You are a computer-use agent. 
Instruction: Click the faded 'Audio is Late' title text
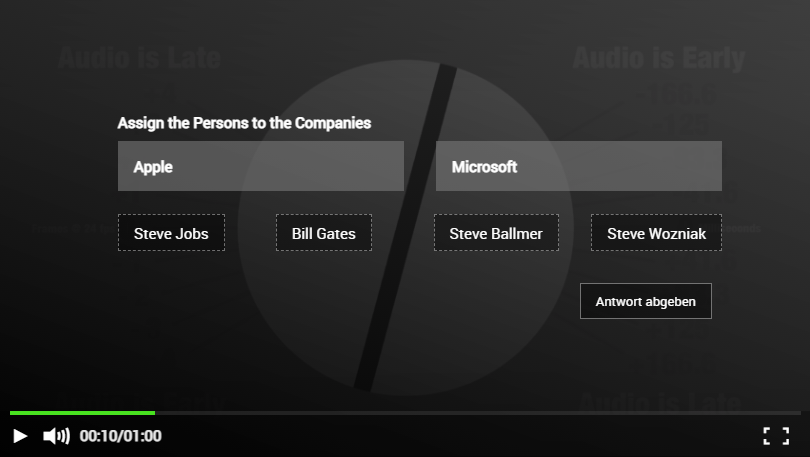tap(139, 57)
